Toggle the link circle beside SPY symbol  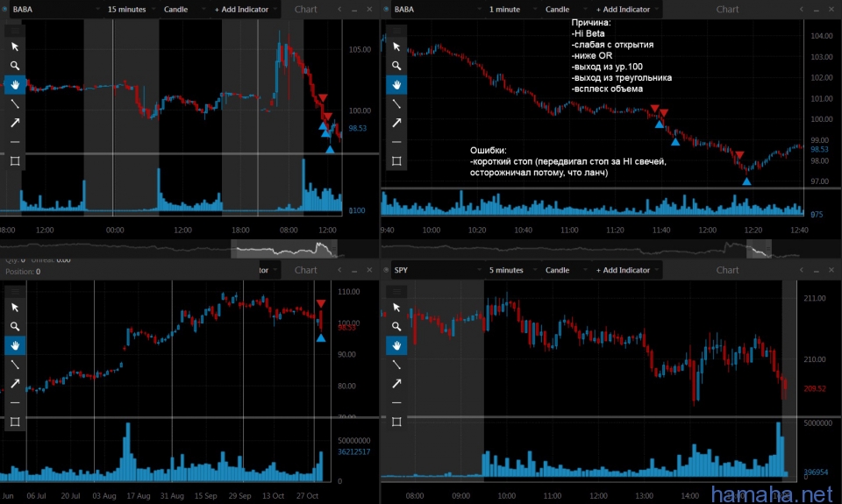pos(386,270)
